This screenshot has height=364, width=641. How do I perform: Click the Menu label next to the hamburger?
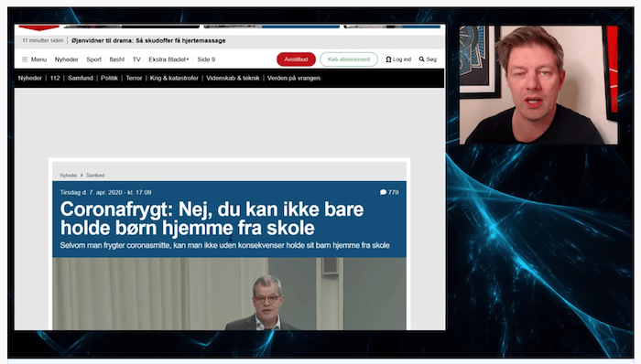tap(38, 59)
